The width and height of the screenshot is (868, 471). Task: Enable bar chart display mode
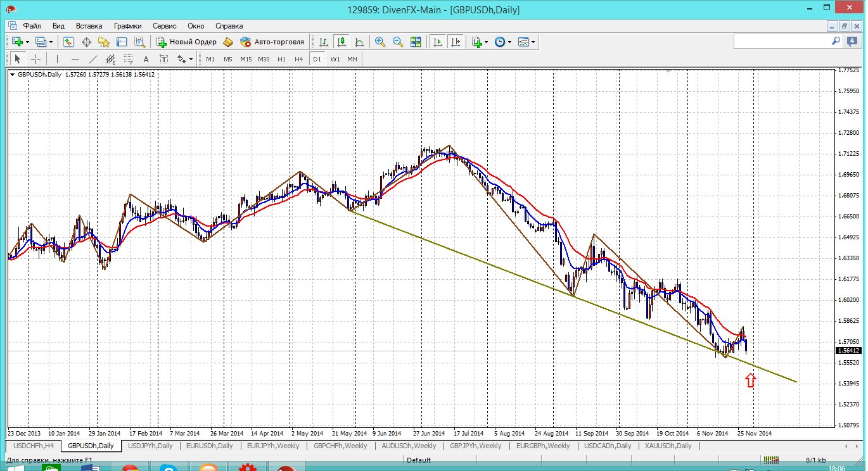324,42
